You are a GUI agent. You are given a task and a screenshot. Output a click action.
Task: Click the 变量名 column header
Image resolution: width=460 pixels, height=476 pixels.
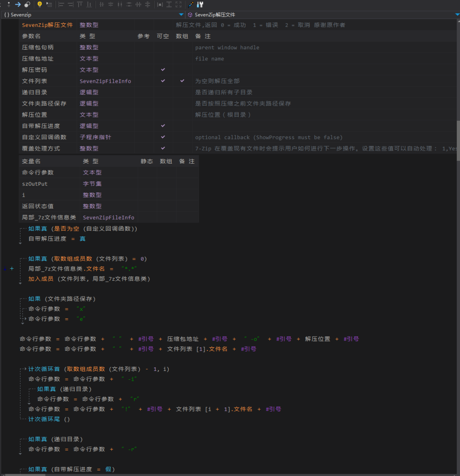(32, 161)
